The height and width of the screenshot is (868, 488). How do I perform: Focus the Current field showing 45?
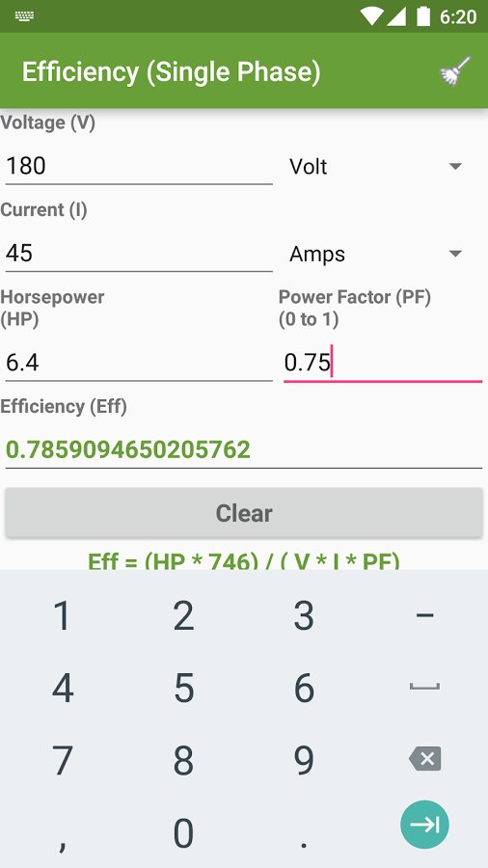pyautogui.click(x=139, y=254)
